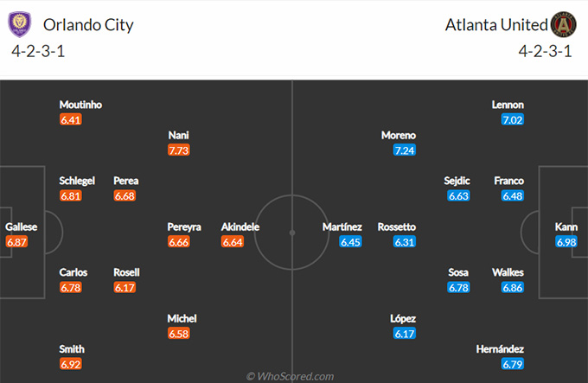The image size is (588, 383).
Task: Click Akindele's 6.64 rating badge
Action: 233,242
